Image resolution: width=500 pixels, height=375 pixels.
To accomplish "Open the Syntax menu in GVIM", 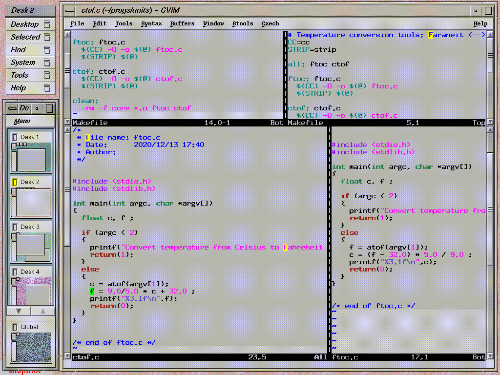I will click(151, 24).
